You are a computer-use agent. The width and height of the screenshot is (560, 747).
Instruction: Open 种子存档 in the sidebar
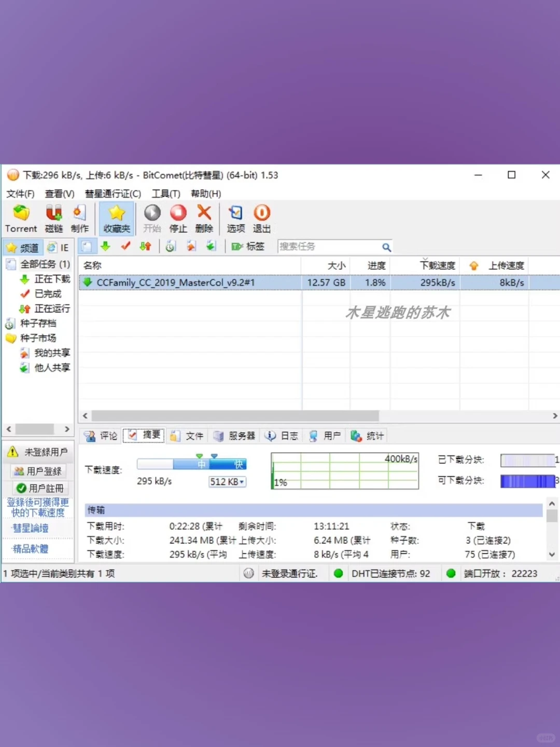31,323
